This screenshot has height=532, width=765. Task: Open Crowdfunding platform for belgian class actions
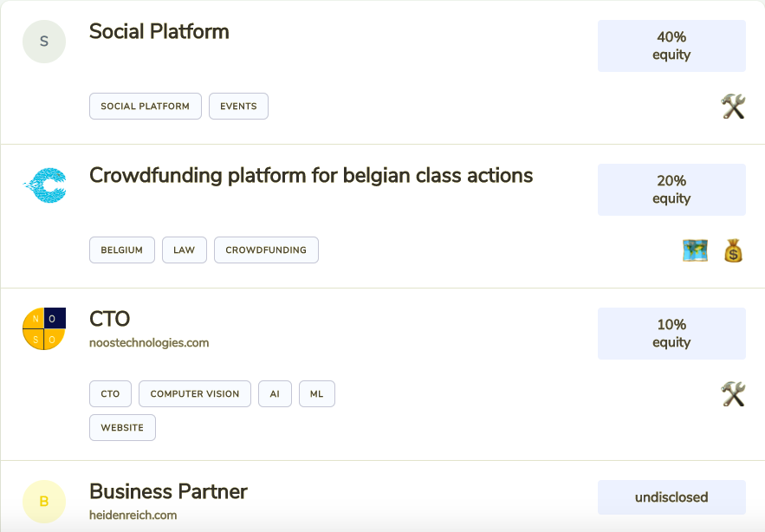(311, 176)
